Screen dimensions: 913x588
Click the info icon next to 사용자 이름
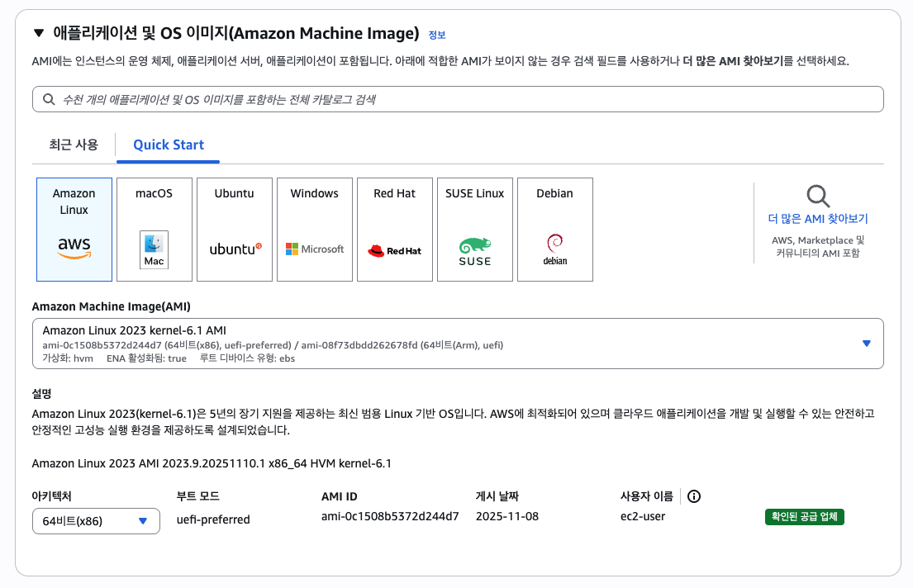(693, 496)
